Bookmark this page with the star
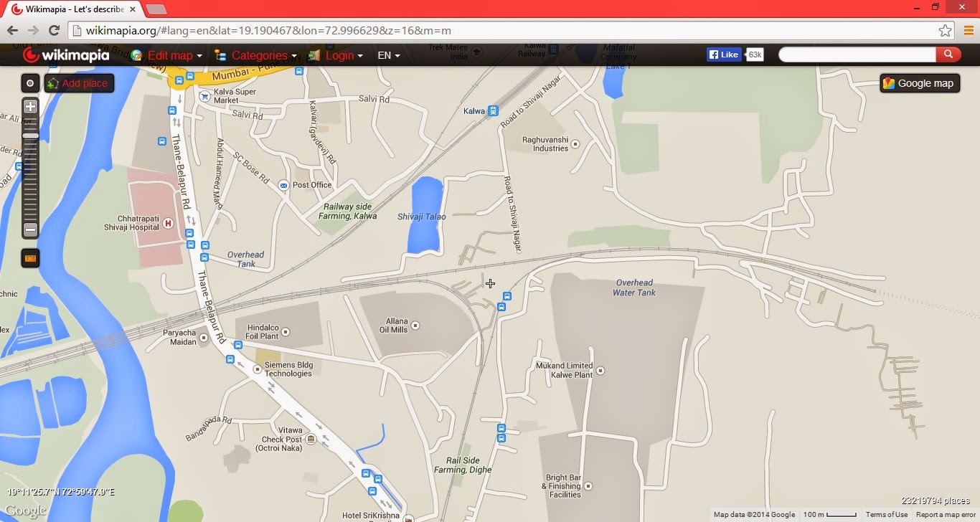 pyautogui.click(x=945, y=31)
